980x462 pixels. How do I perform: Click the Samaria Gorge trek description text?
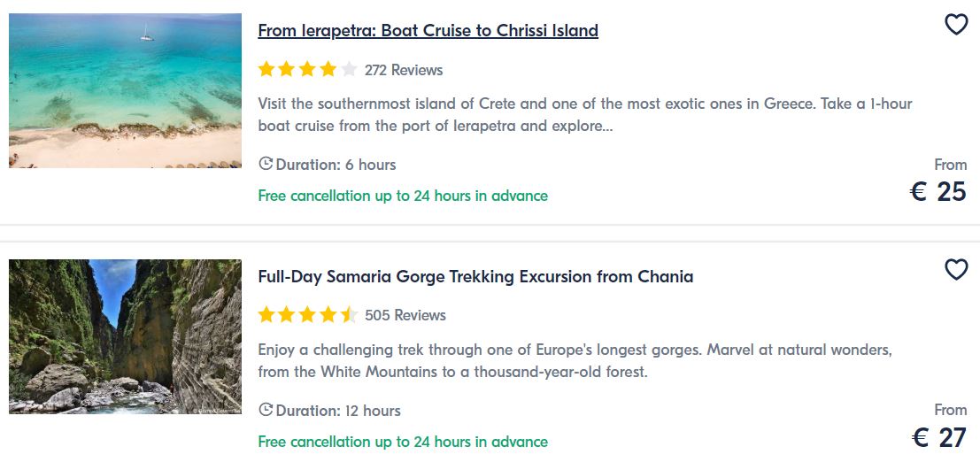tap(574, 361)
